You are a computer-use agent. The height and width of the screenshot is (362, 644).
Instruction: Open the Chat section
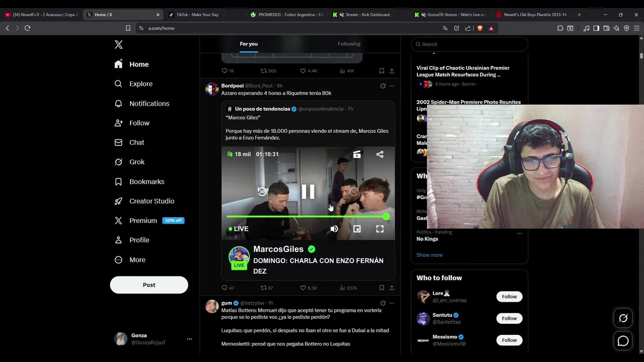pyautogui.click(x=129, y=143)
